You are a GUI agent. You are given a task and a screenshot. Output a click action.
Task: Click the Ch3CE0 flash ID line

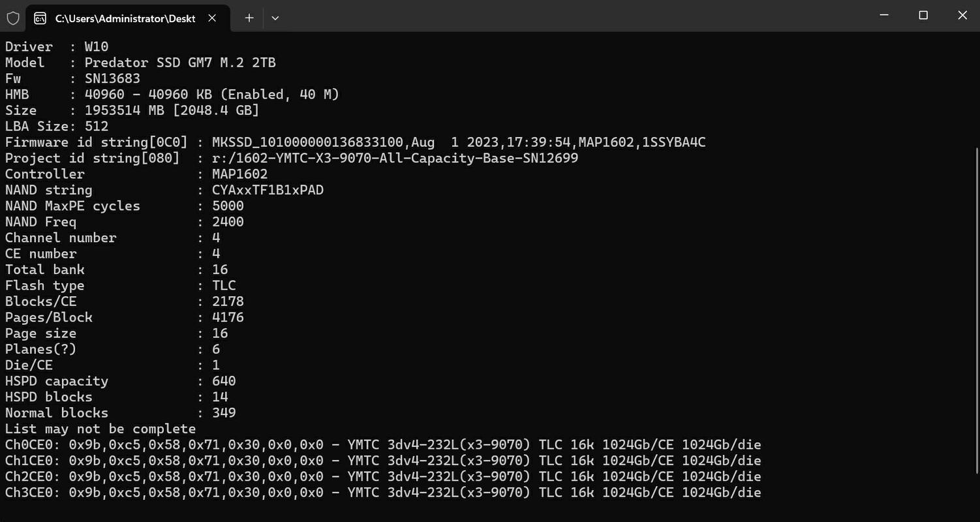click(x=383, y=493)
